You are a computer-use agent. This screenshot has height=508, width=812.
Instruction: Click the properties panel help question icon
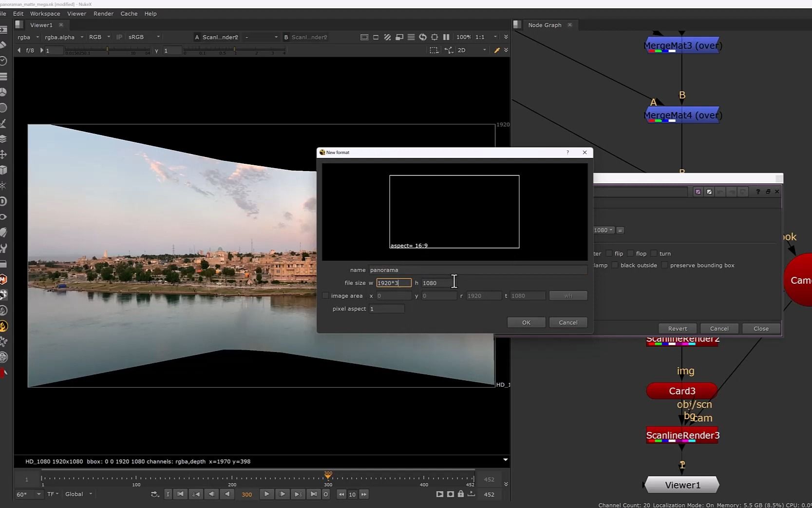(757, 192)
